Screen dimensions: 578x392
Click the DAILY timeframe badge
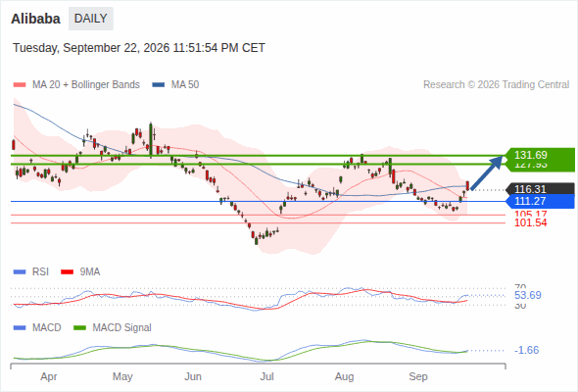tap(91, 19)
